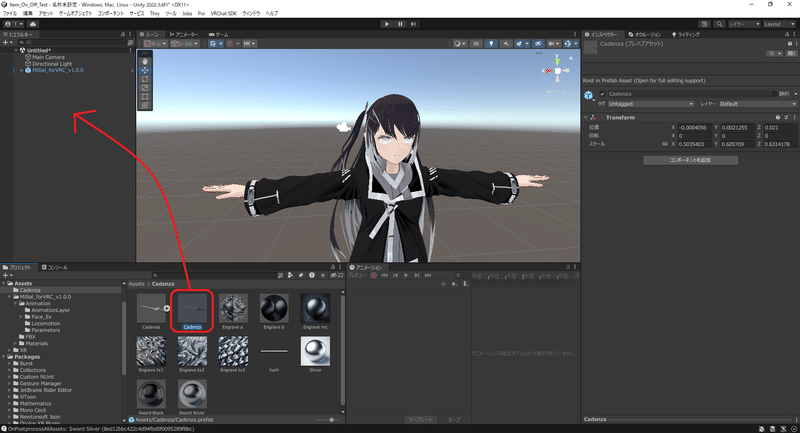The image size is (800, 433).
Task: Open the pivot center dropdown
Action: [155, 44]
